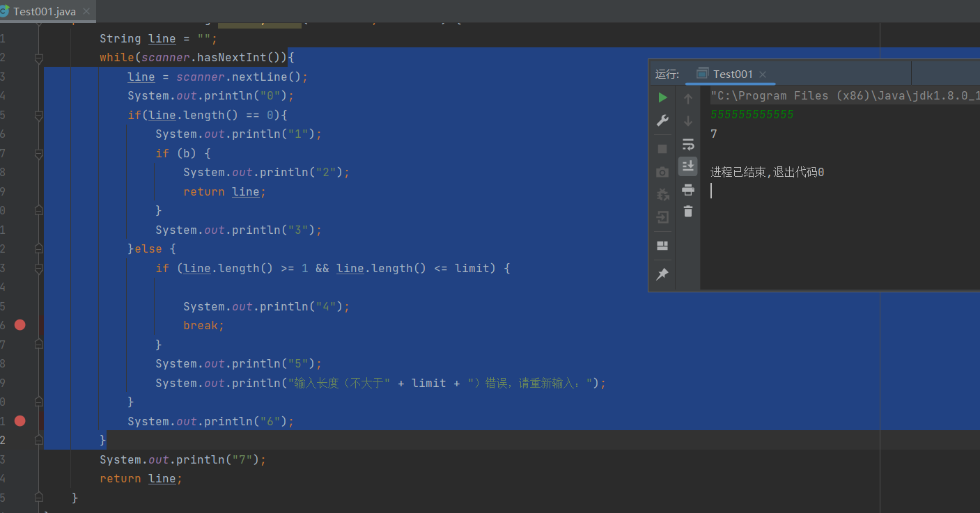This screenshot has height=513, width=980.
Task: Click the println with 输入长度 message
Action: (x=381, y=383)
